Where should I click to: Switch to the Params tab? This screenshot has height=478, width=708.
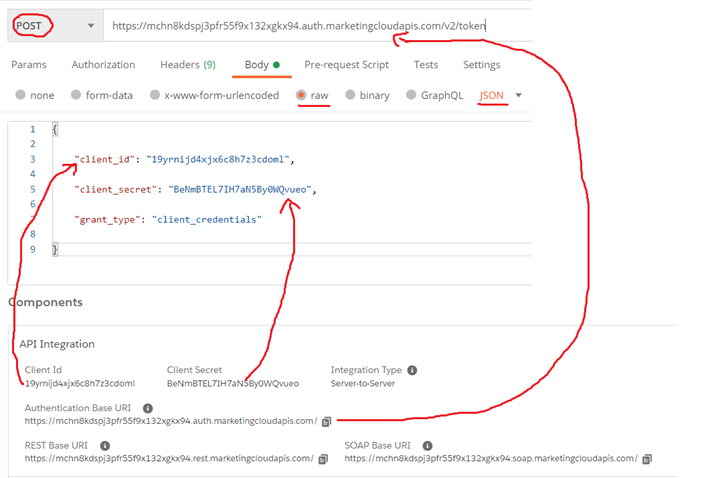(29, 65)
